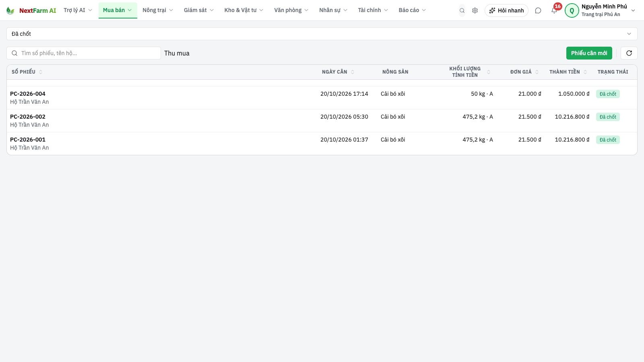Screen dimensions: 644x362
Task: Open the user account menu chevron
Action: coord(633,10)
